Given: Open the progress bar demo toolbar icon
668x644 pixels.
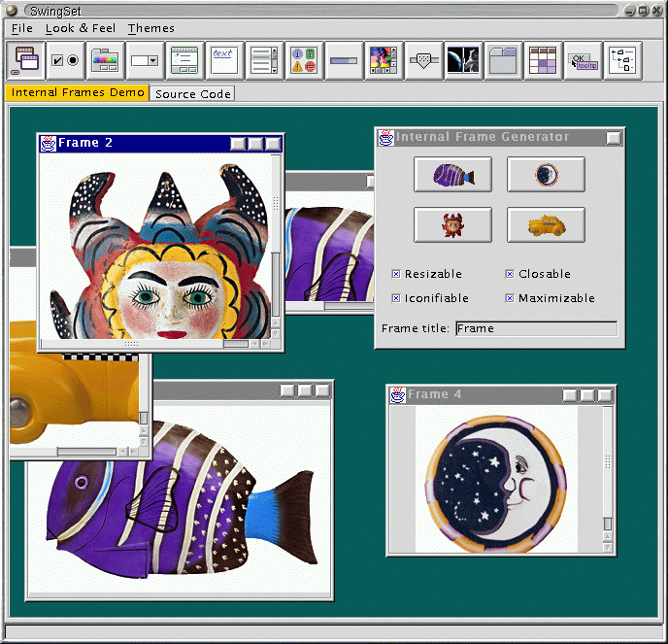Looking at the screenshot, I should 344,60.
